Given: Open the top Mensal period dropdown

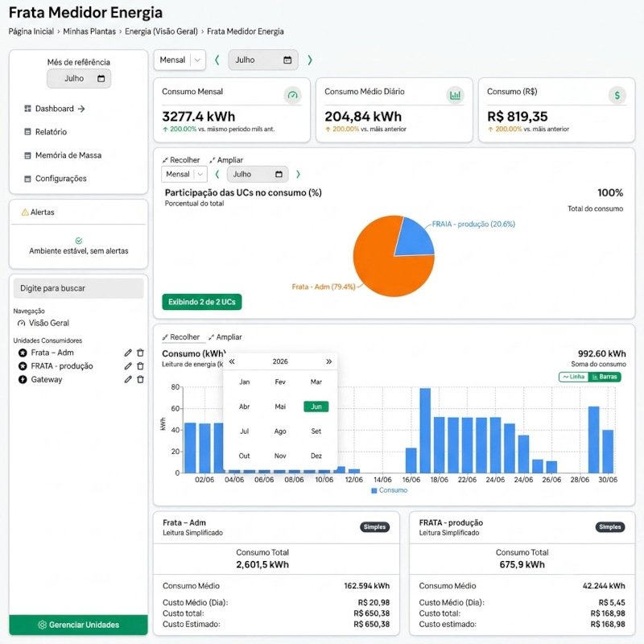Looking at the screenshot, I should (x=180, y=60).
